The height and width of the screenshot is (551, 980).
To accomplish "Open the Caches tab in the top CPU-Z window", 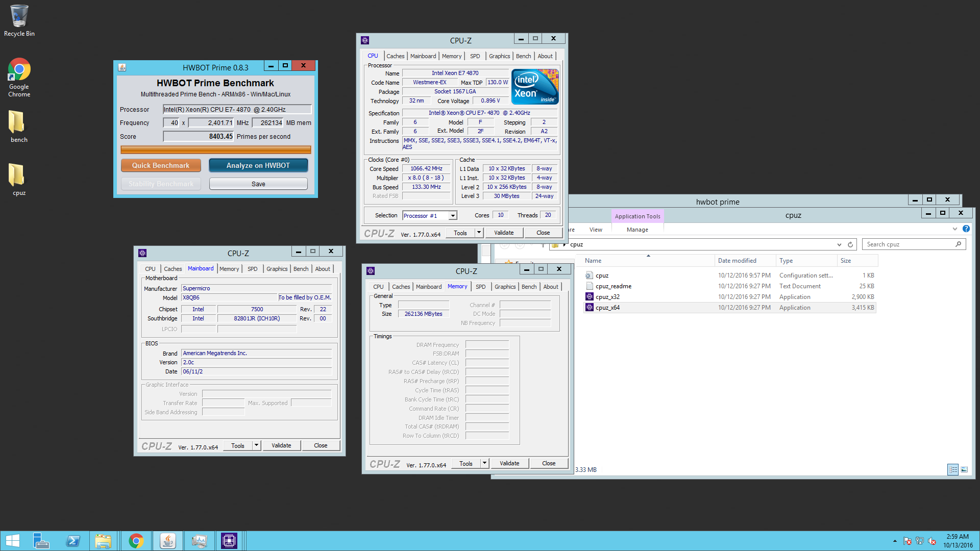I will pos(395,56).
